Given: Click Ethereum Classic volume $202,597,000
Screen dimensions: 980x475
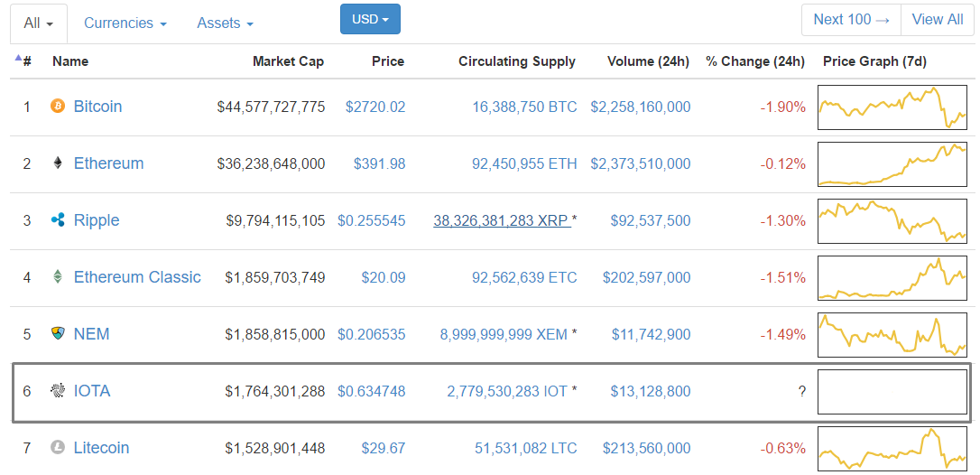Looking at the screenshot, I should point(647,278).
